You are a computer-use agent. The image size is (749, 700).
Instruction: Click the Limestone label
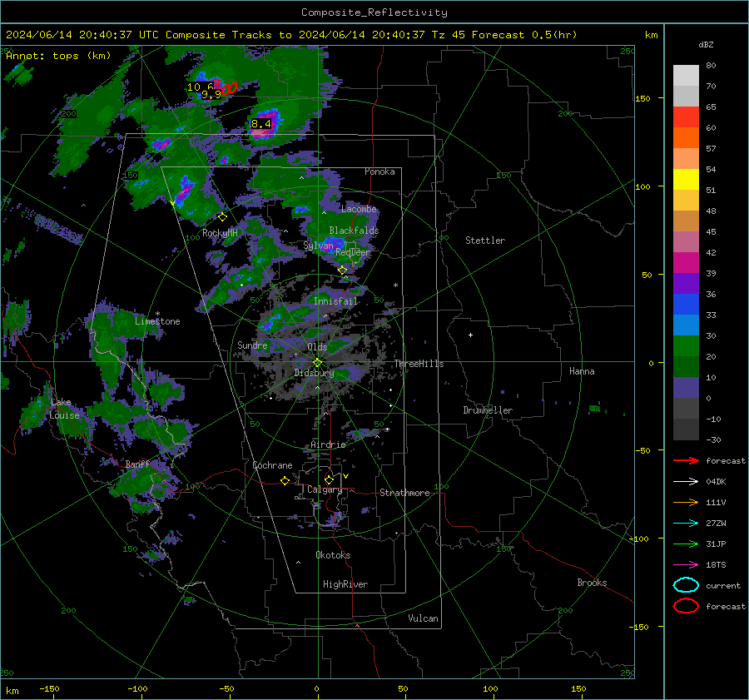[157, 321]
